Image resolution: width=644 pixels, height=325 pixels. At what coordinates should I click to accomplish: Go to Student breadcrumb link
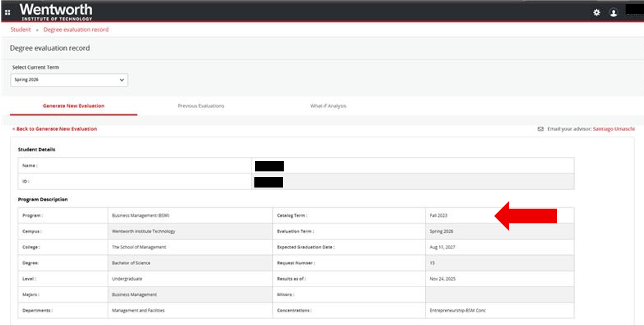coord(21,29)
